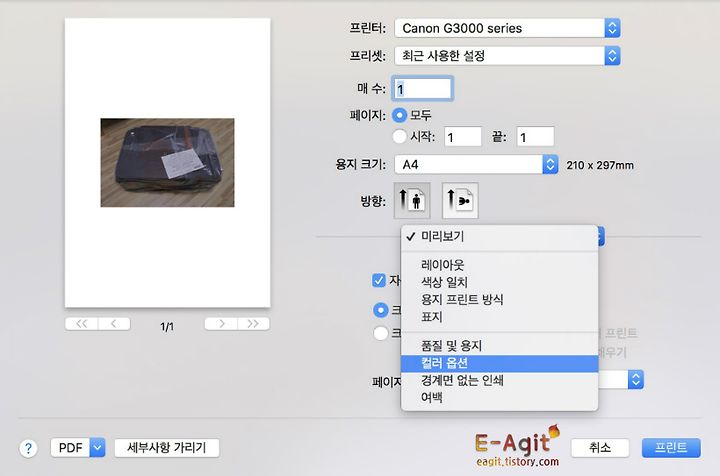The height and width of the screenshot is (476, 720).
Task: Click the 취소 button
Action: (600, 448)
